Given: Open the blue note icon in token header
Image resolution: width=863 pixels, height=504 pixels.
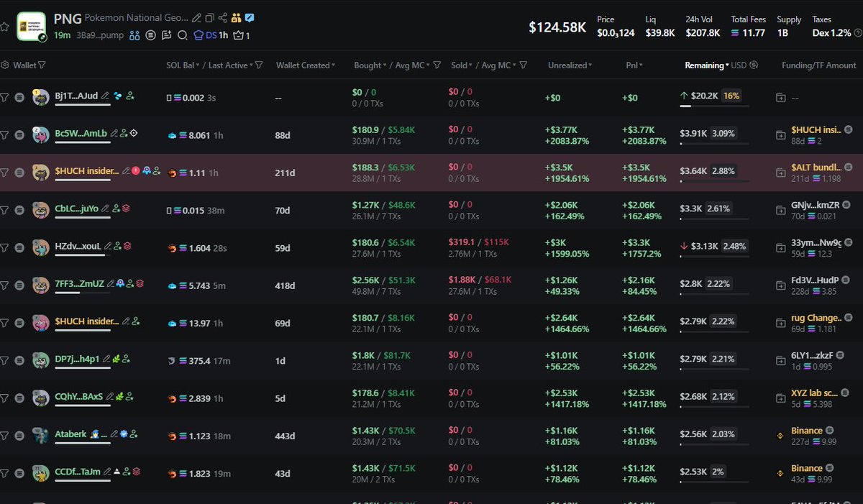Looking at the screenshot, I should click(249, 18).
